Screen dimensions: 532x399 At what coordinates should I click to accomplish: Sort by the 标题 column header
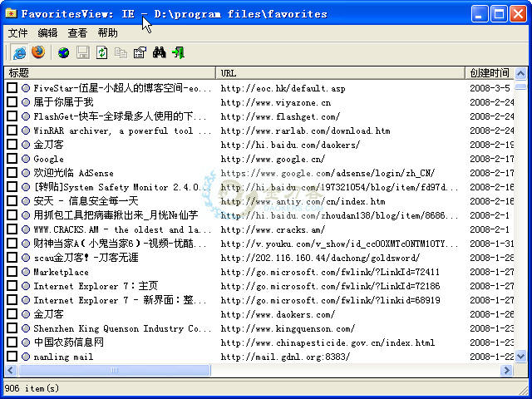point(110,73)
